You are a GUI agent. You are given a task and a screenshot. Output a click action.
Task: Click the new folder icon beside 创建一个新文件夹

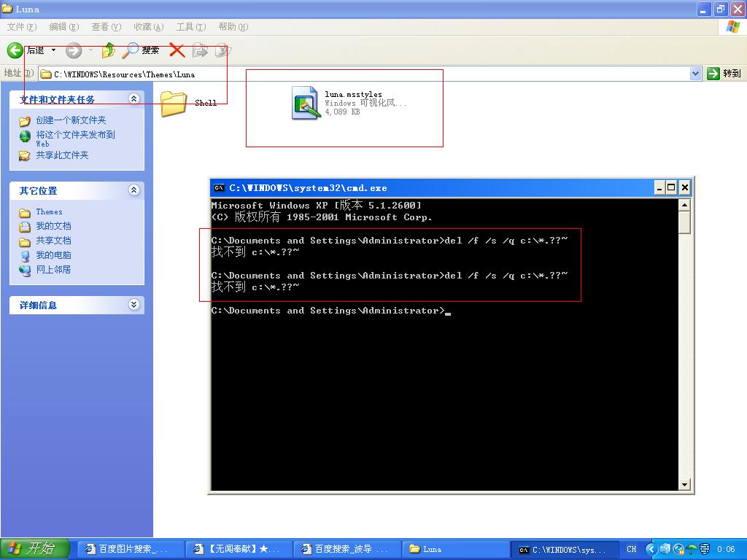pos(25,121)
